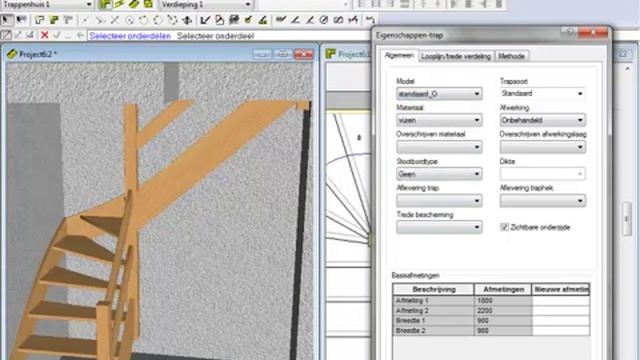Click the diagonal down-left arrow tool
This screenshot has height=360, width=640.
pos(205,20)
